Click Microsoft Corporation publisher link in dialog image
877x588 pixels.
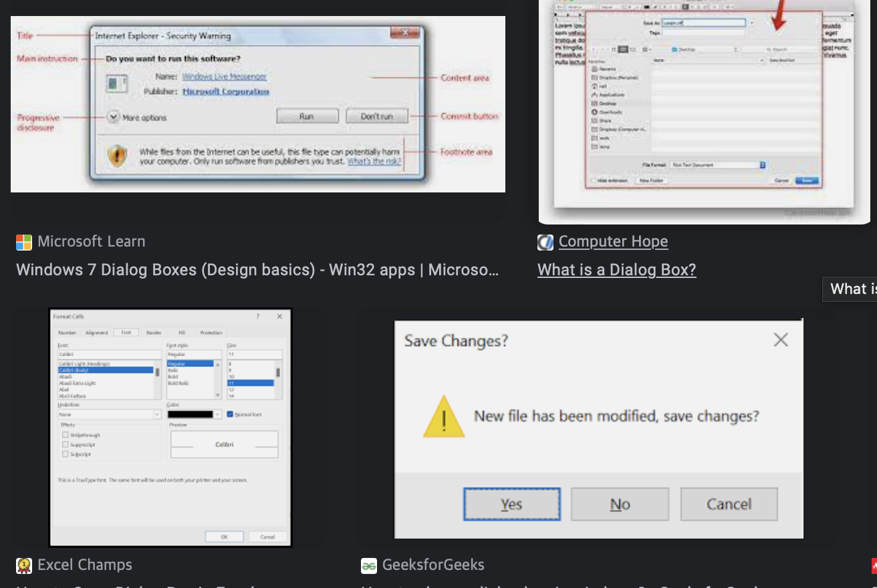(x=226, y=92)
